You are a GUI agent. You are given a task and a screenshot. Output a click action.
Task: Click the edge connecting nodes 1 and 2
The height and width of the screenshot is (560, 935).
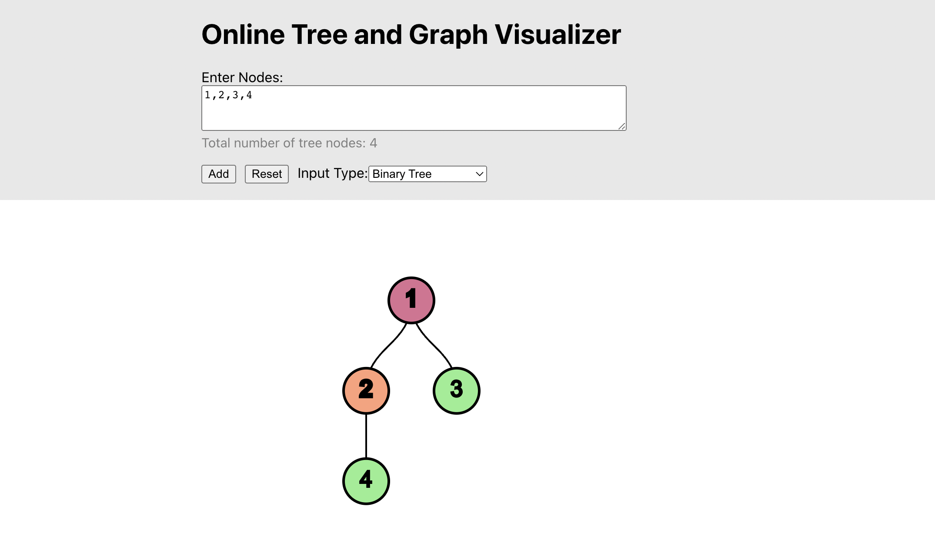[x=388, y=346]
